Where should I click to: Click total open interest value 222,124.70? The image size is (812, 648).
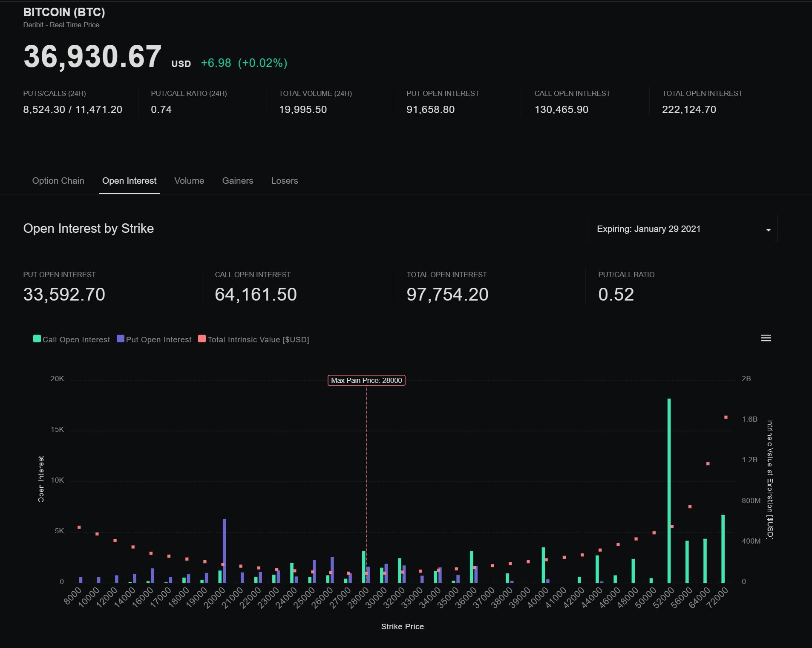689,110
